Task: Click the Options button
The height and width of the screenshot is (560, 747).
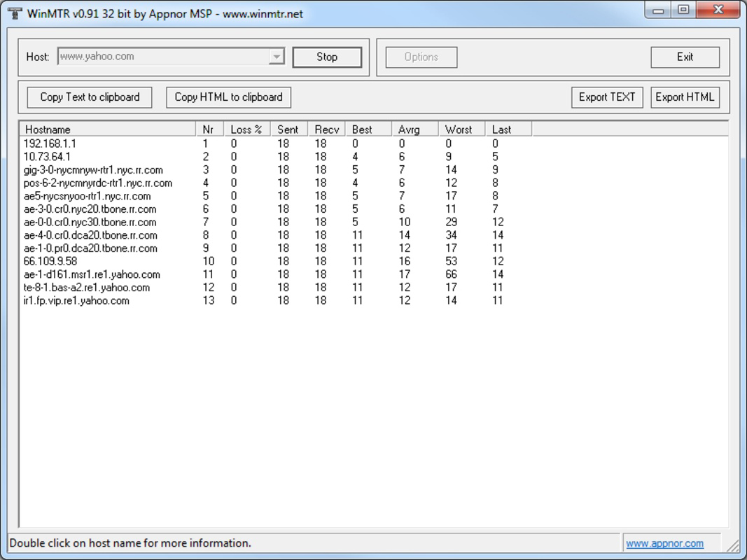Action: pos(421,57)
